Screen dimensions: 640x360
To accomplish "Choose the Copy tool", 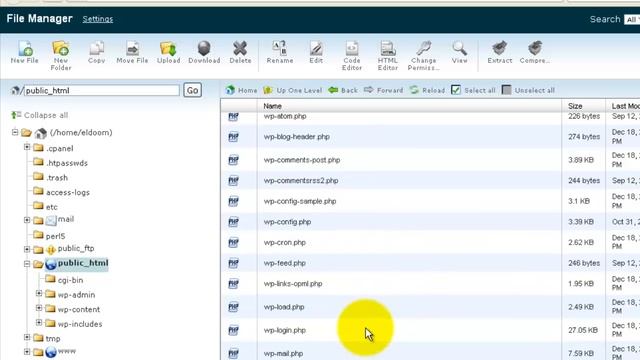I will pos(97,52).
